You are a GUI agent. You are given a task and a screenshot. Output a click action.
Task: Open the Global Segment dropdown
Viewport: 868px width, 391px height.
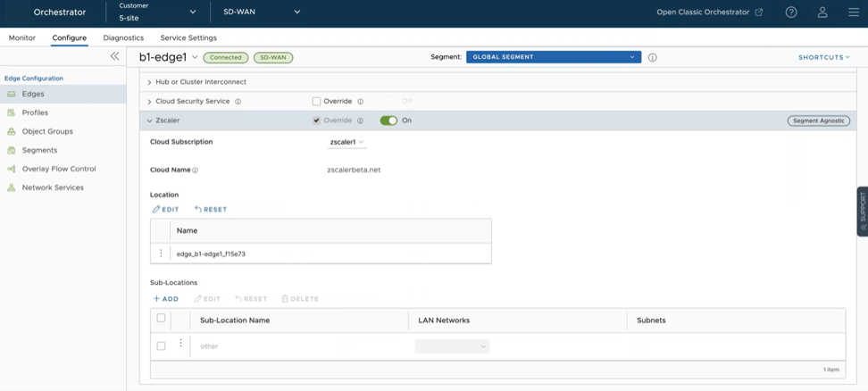click(553, 57)
